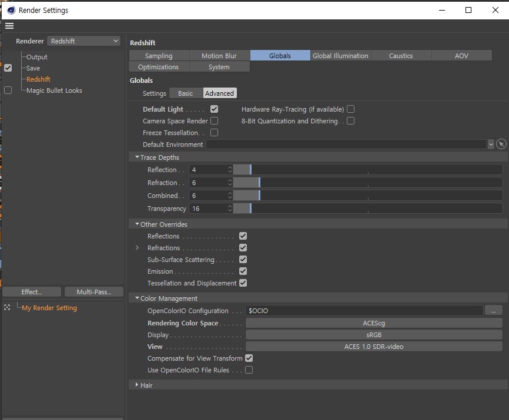Click the Multi-Pass... button
The image size is (509, 420).
click(93, 292)
